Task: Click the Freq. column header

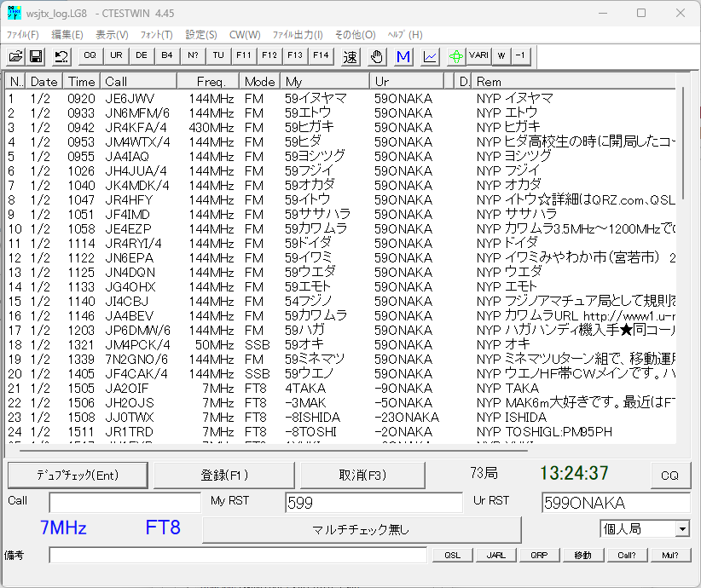Action: tap(208, 81)
